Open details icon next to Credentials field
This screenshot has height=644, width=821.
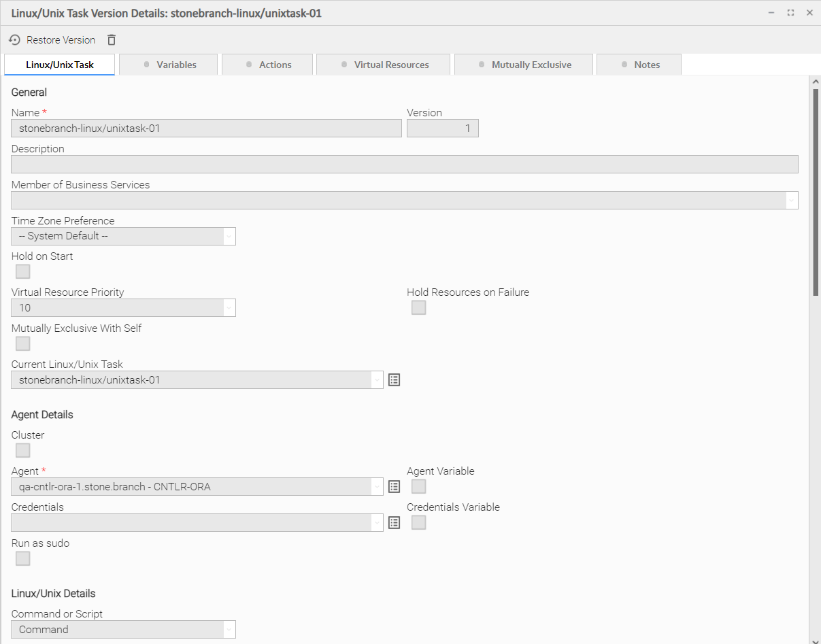(x=394, y=522)
